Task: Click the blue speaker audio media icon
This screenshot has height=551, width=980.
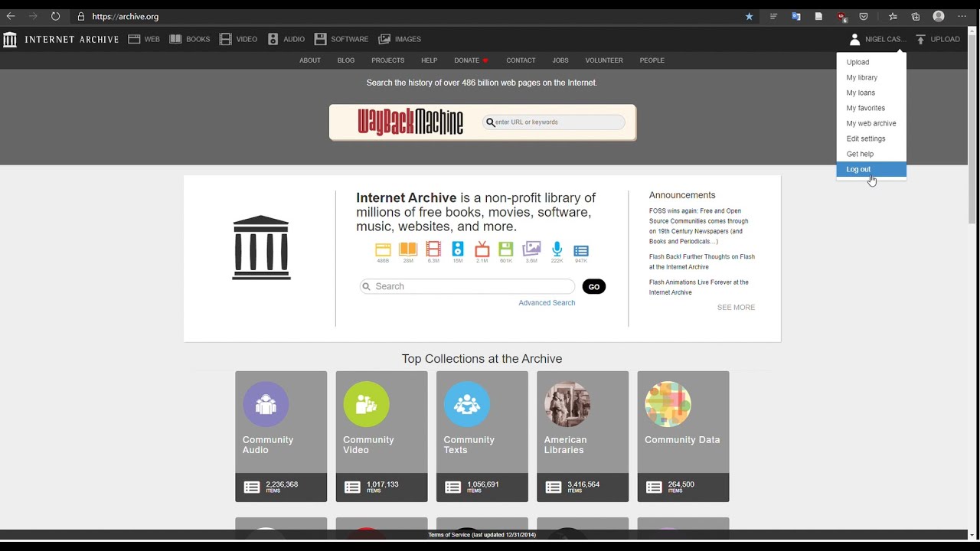Action: 458,249
